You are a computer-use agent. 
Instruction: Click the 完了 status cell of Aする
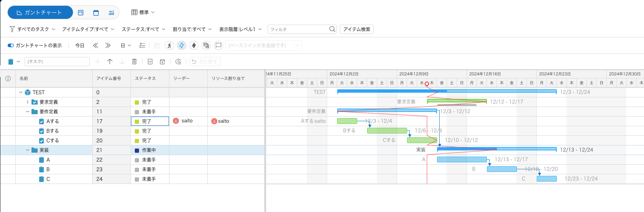coord(150,121)
